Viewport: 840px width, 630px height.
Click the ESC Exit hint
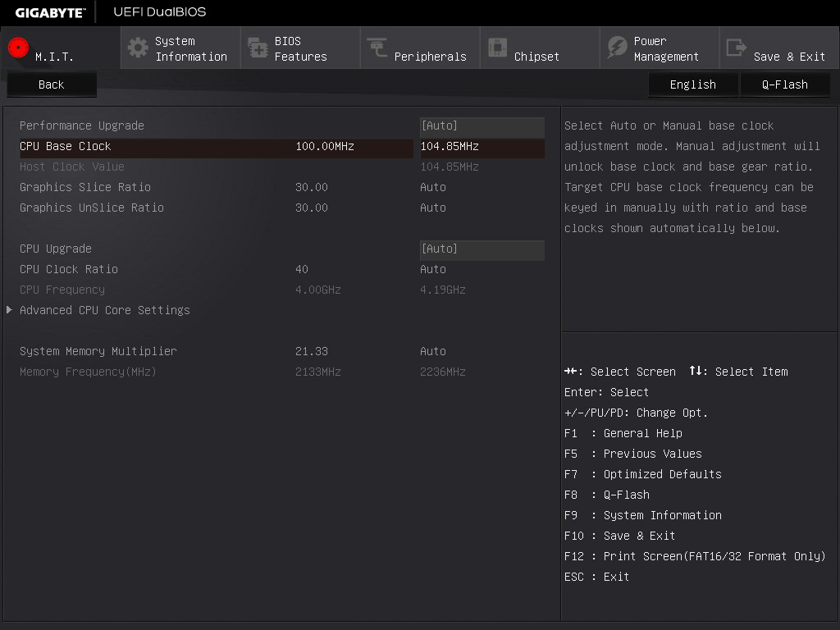(597, 577)
